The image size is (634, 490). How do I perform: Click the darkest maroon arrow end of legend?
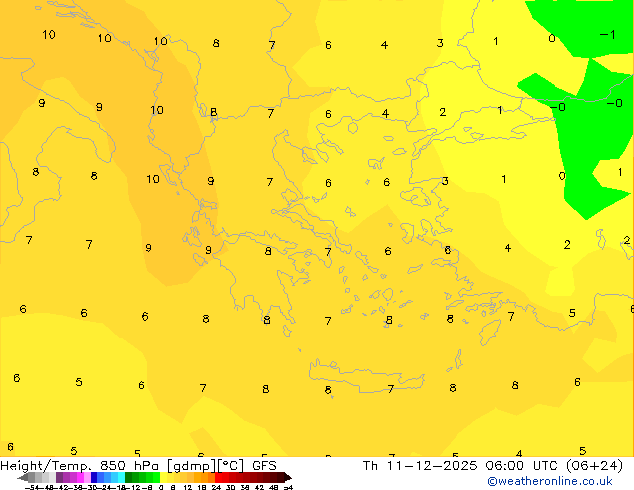288,477
